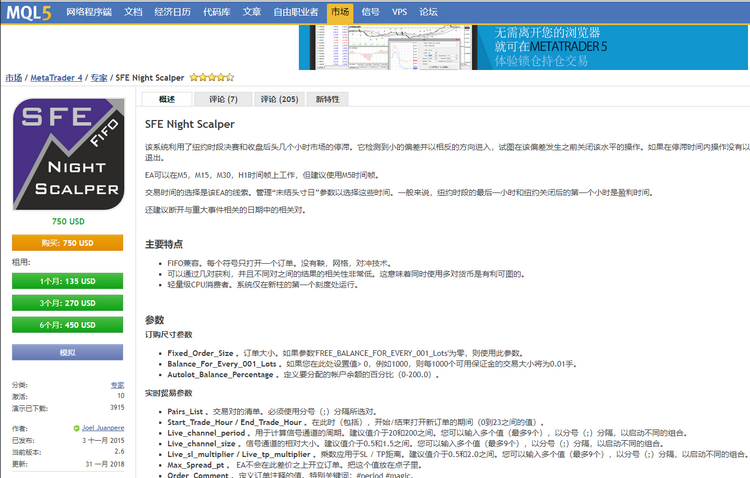
Task: Click the 参数 heading
Action: pos(154,320)
